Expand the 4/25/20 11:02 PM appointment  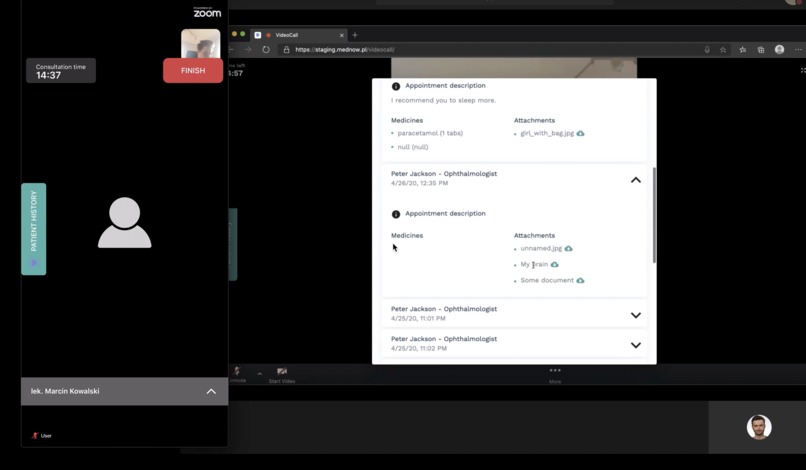tap(636, 345)
